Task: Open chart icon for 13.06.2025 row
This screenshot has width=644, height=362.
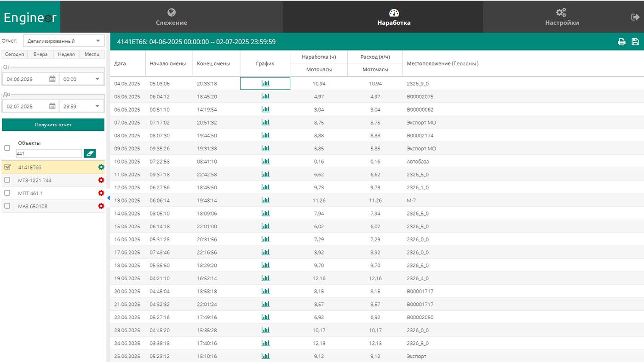Action: click(x=265, y=200)
